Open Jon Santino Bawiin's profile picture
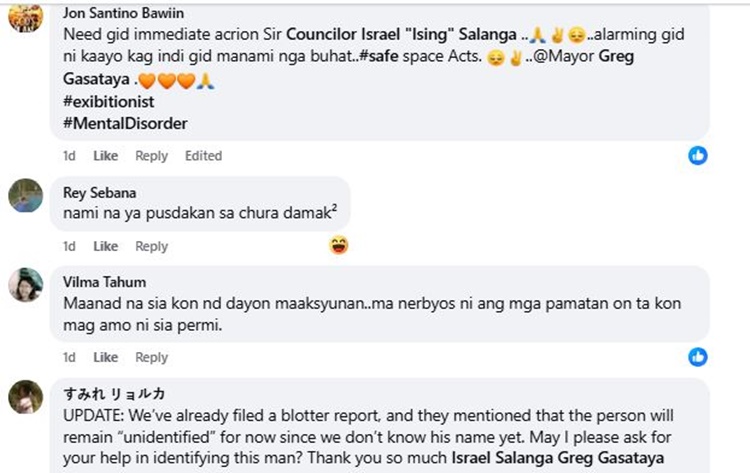This screenshot has width=750, height=473. (x=25, y=16)
